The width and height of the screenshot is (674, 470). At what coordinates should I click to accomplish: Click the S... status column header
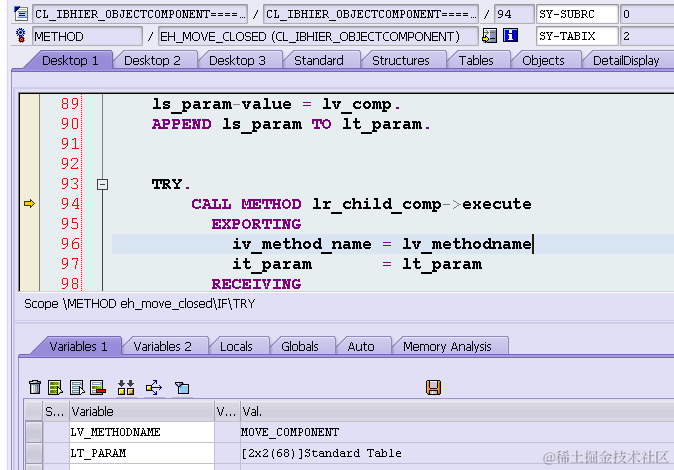pos(55,412)
